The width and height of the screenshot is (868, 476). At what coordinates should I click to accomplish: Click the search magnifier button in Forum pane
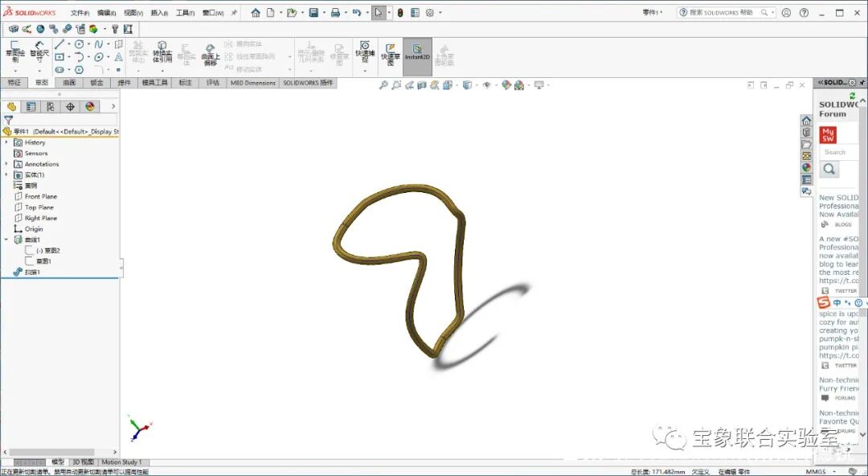click(x=829, y=169)
